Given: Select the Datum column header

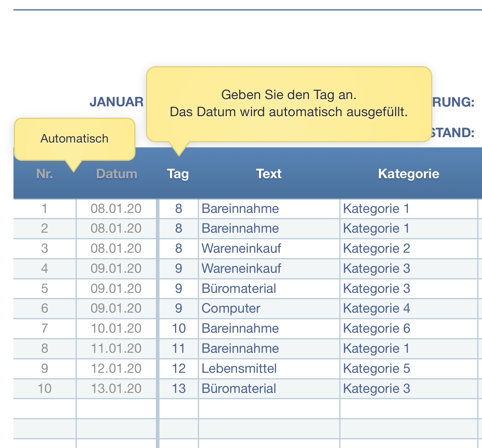Looking at the screenshot, I should (x=116, y=174).
